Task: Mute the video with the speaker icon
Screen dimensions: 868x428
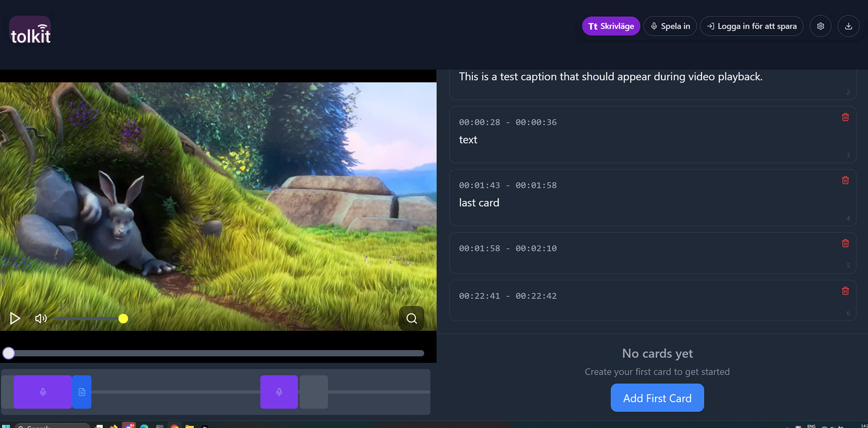Action: [x=41, y=319]
